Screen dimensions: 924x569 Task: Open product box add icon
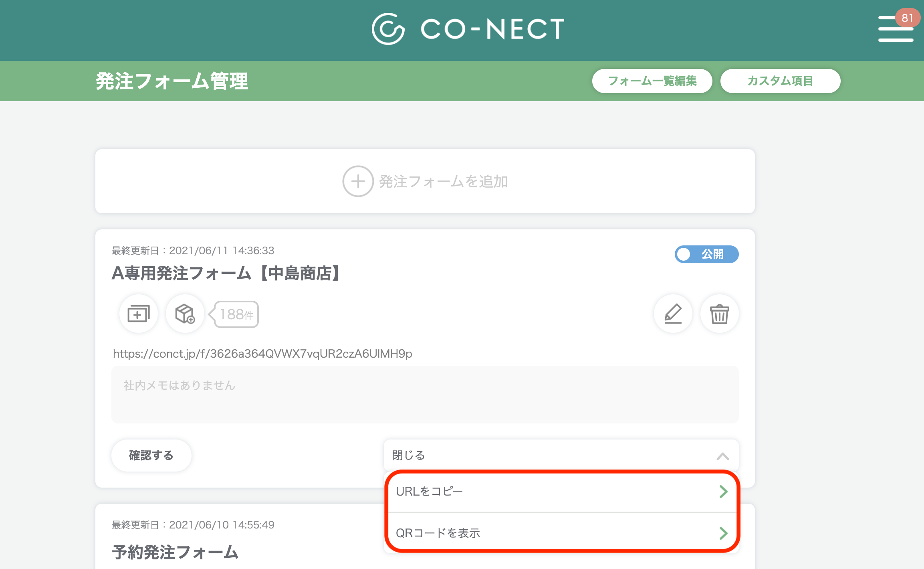pyautogui.click(x=185, y=314)
